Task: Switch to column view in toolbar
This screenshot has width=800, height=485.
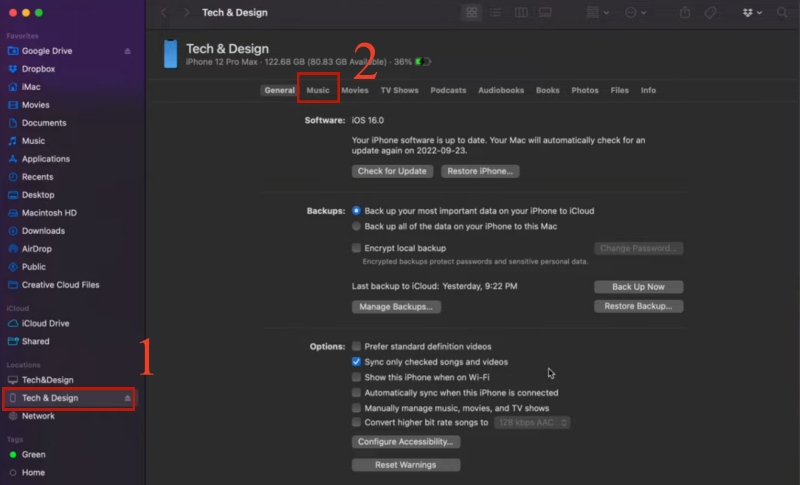Action: (521, 12)
